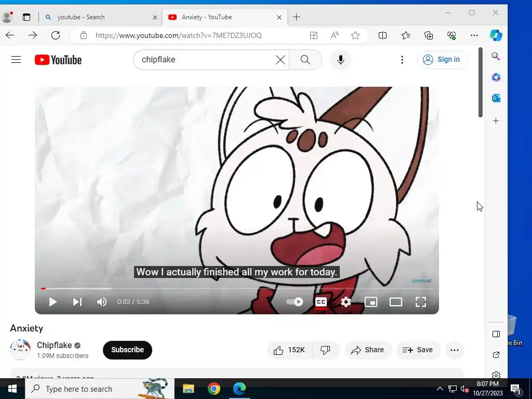
Task: Sign in to YouTube
Action: [442, 59]
